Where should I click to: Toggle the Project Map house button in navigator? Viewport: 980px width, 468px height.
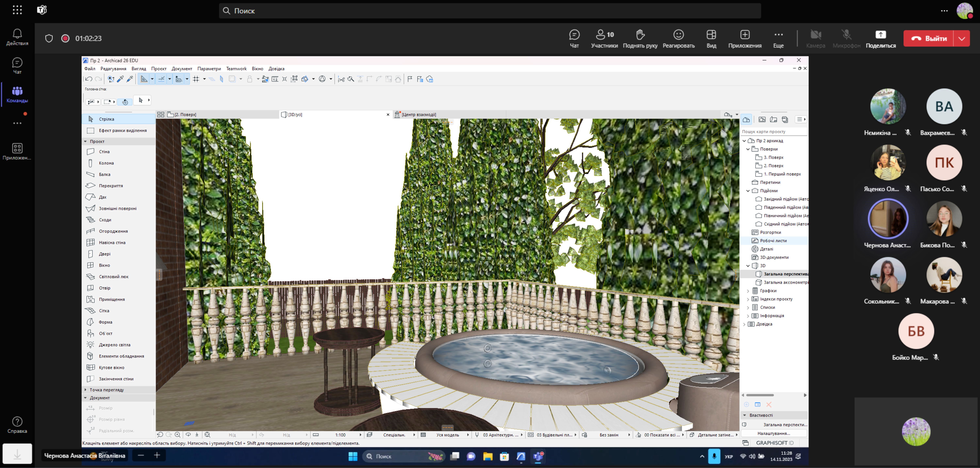(746, 119)
